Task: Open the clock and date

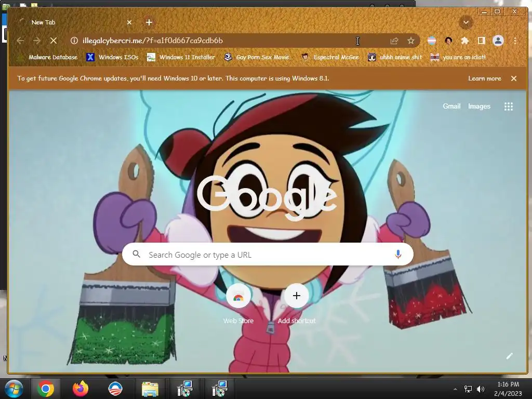Action: 508,389
